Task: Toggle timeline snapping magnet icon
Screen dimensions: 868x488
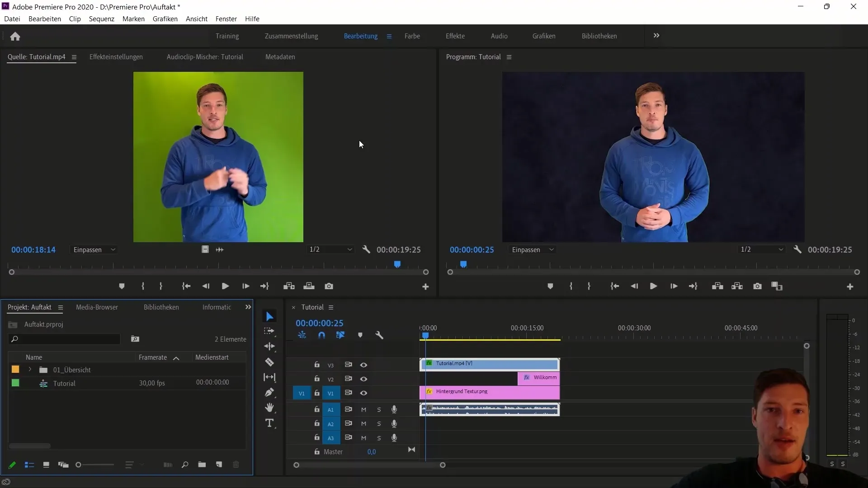Action: (321, 335)
